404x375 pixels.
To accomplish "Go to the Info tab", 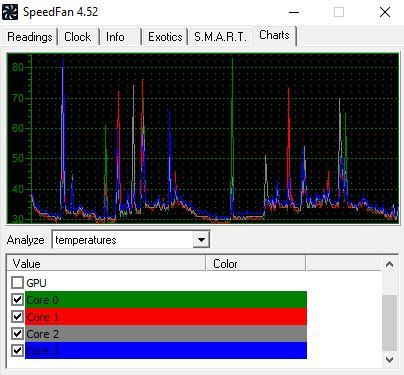I will click(x=115, y=37).
